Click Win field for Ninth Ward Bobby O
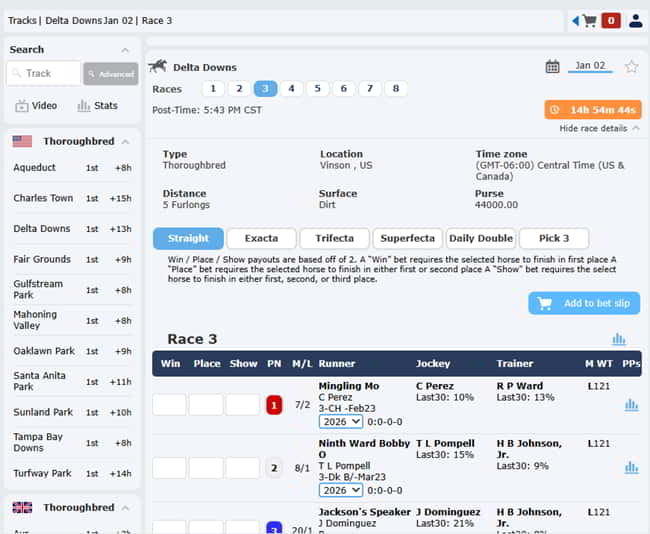Image resolution: width=650 pixels, height=534 pixels. pos(169,468)
